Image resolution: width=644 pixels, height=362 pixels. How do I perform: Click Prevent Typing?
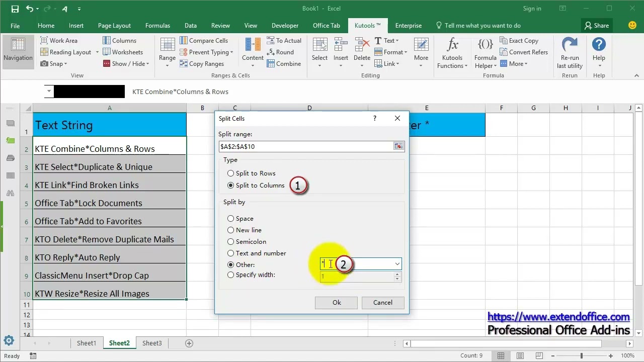point(206,52)
